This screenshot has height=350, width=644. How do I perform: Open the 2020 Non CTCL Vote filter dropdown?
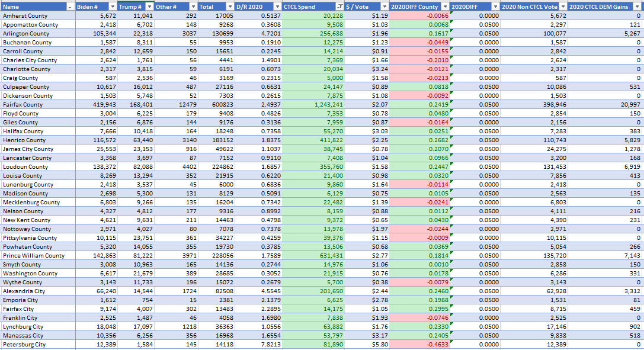point(563,7)
